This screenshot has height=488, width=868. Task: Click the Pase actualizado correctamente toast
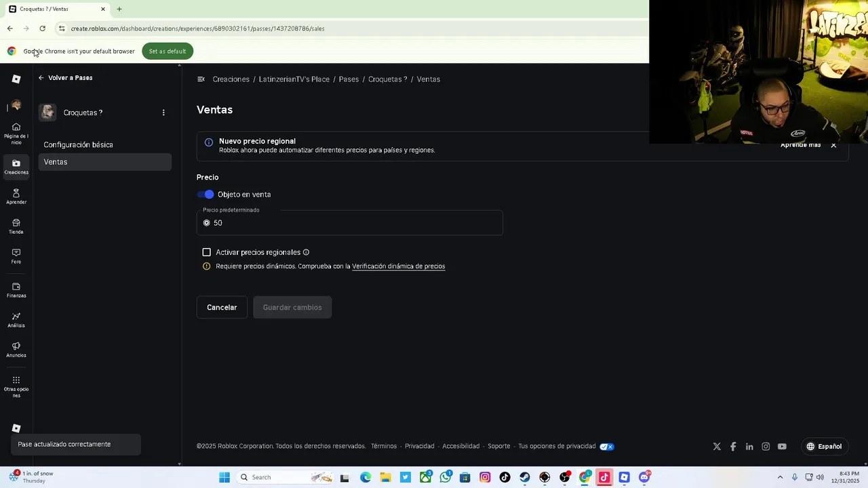tap(76, 445)
